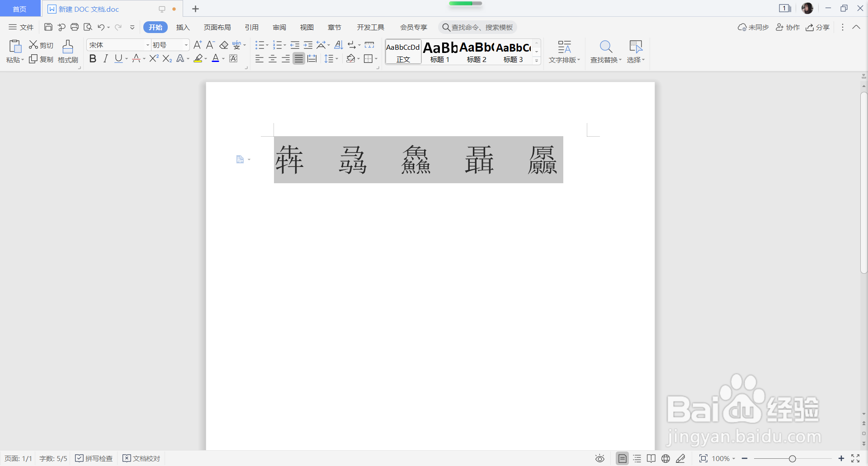Align text right
The width and height of the screenshot is (868, 466).
(286, 58)
